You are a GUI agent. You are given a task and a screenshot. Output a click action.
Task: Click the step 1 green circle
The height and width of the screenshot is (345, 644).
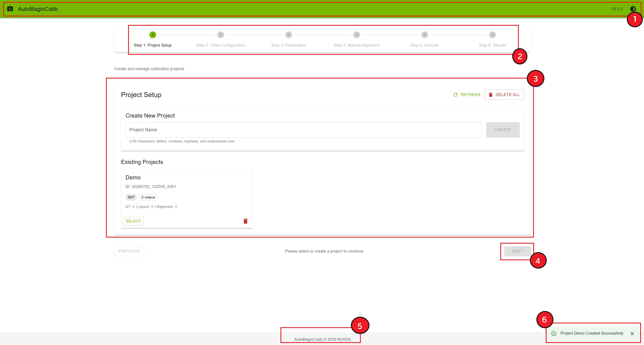pyautogui.click(x=153, y=35)
